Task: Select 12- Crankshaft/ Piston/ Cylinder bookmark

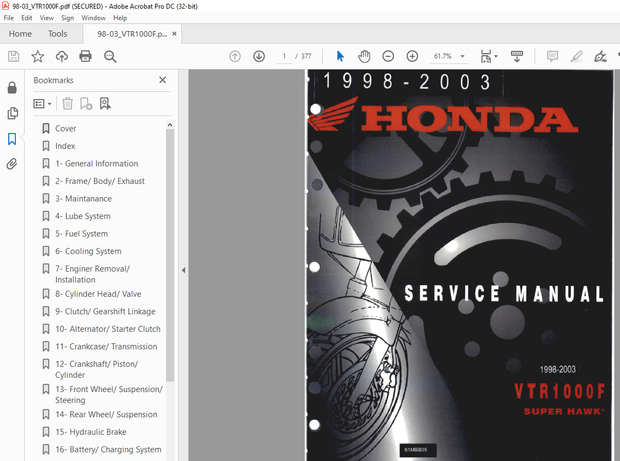Action: [x=96, y=369]
